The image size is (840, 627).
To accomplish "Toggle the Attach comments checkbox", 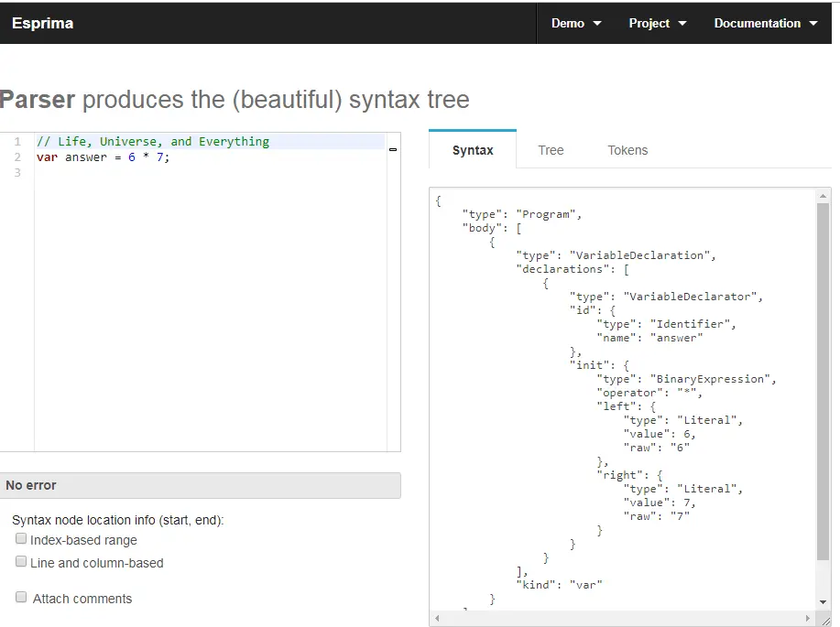I will (21, 598).
